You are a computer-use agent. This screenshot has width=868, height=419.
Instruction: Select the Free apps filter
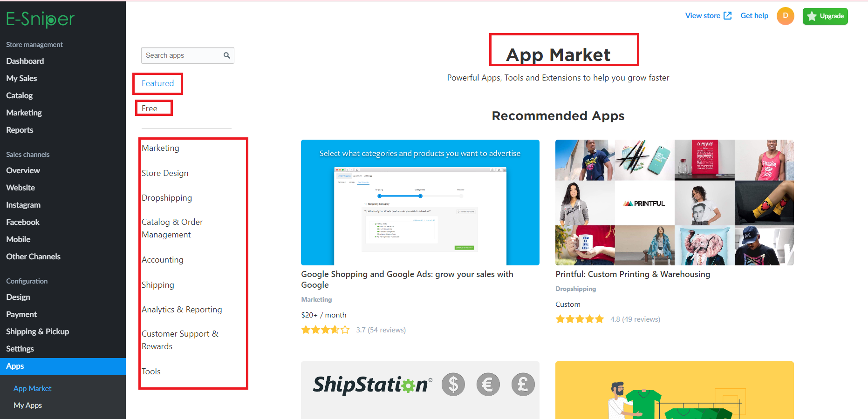[150, 108]
